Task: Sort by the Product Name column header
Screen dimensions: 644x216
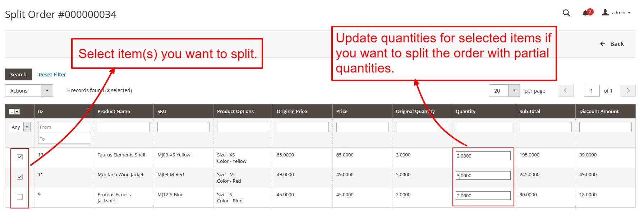Action: click(x=114, y=111)
